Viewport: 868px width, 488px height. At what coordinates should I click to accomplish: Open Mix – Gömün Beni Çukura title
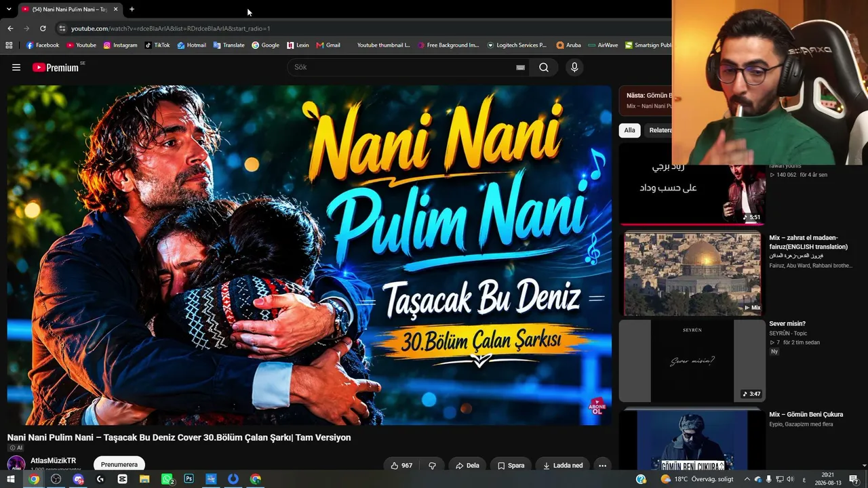click(806, 414)
